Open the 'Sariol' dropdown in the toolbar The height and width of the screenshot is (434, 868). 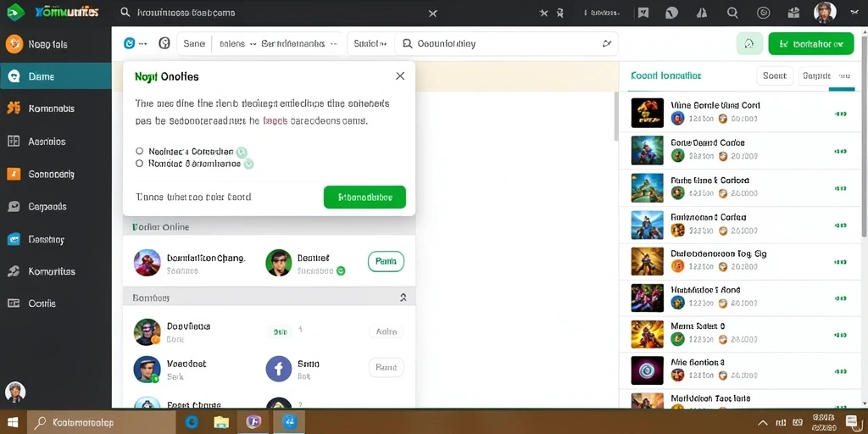click(x=370, y=43)
